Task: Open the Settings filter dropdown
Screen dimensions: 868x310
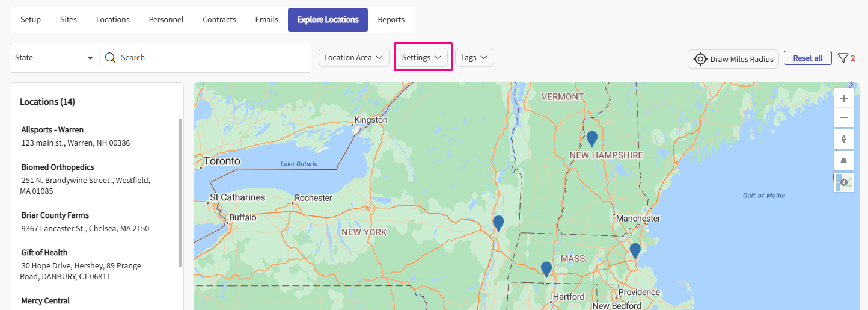Action: tap(422, 58)
